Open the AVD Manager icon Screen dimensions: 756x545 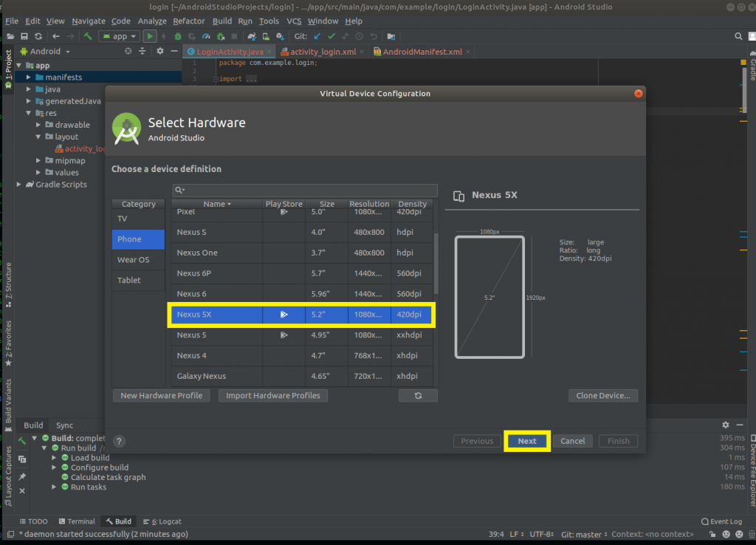click(266, 36)
